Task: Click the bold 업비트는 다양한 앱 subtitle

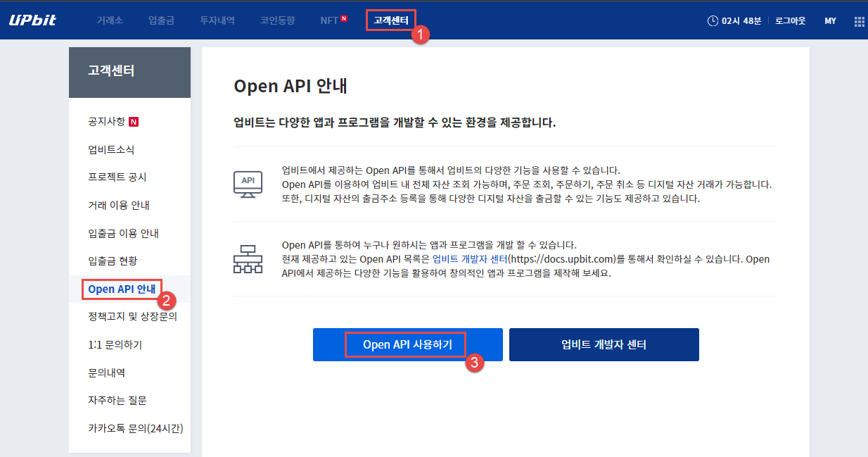Action: click(x=395, y=123)
